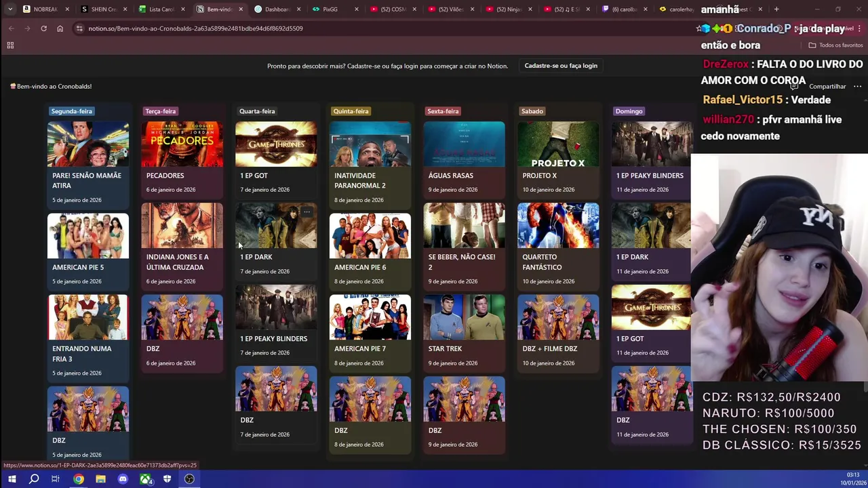
Task: Open OBS Studio from the taskbar
Action: coord(189,479)
